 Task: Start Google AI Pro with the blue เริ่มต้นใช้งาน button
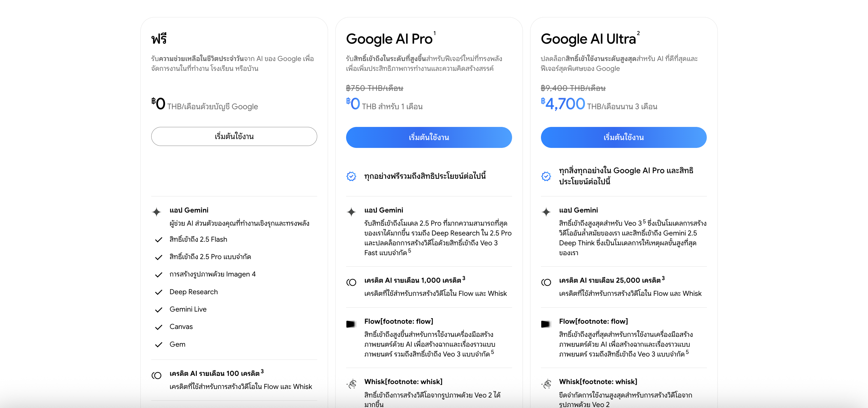pyautogui.click(x=429, y=137)
